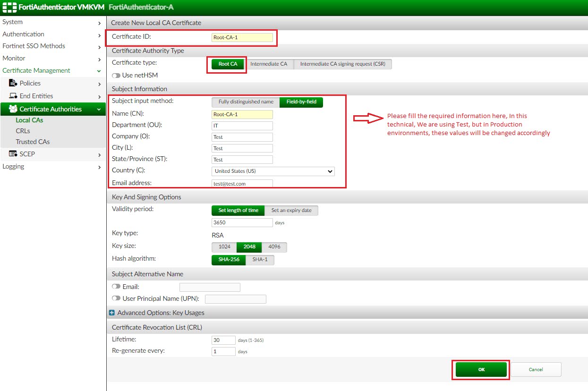
Task: Expand the Monitor menu chevron
Action: [x=99, y=59]
